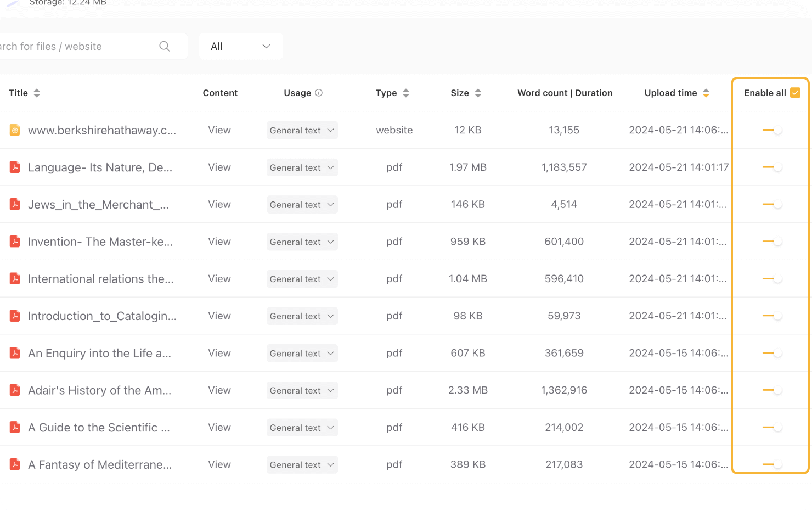
Task: Toggle enable switch for Jews_in_the_Merchant file
Action: pyautogui.click(x=772, y=205)
